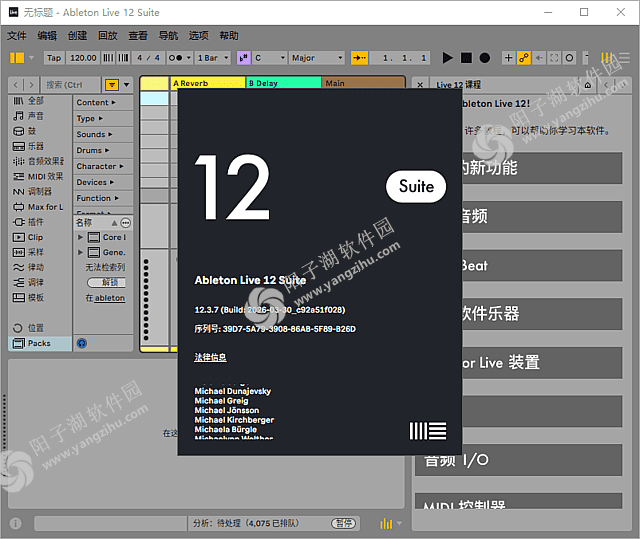This screenshot has height=539, width=640.
Task: Open the 创建 menu
Action: 77,36
